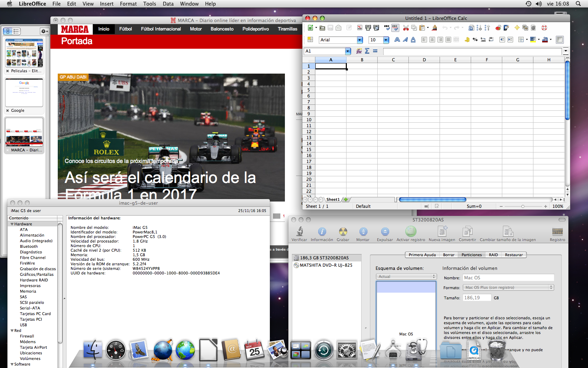Insert a chart in Calc toolbar
The image size is (588, 368).
pyautogui.click(x=498, y=28)
